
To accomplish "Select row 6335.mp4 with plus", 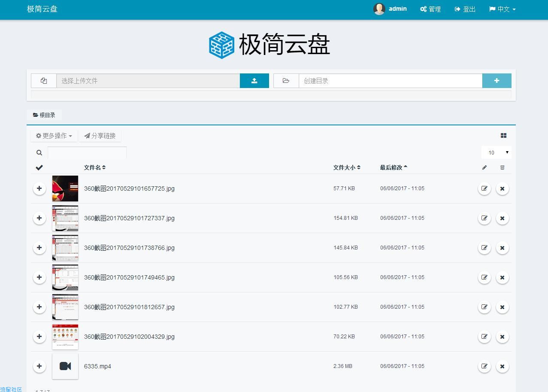I will 39,366.
